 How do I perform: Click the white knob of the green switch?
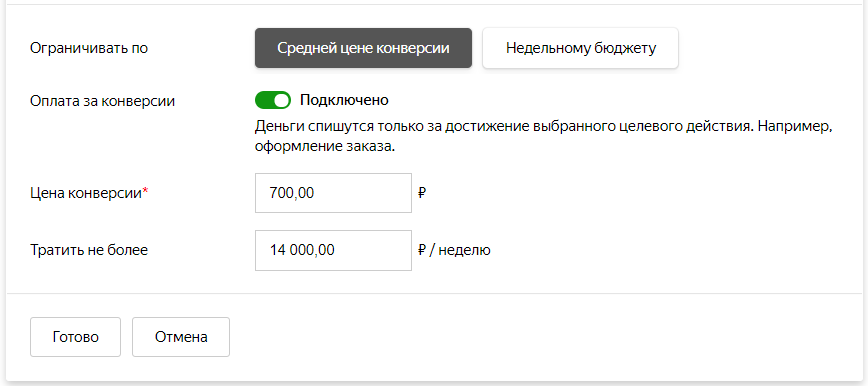(x=282, y=100)
